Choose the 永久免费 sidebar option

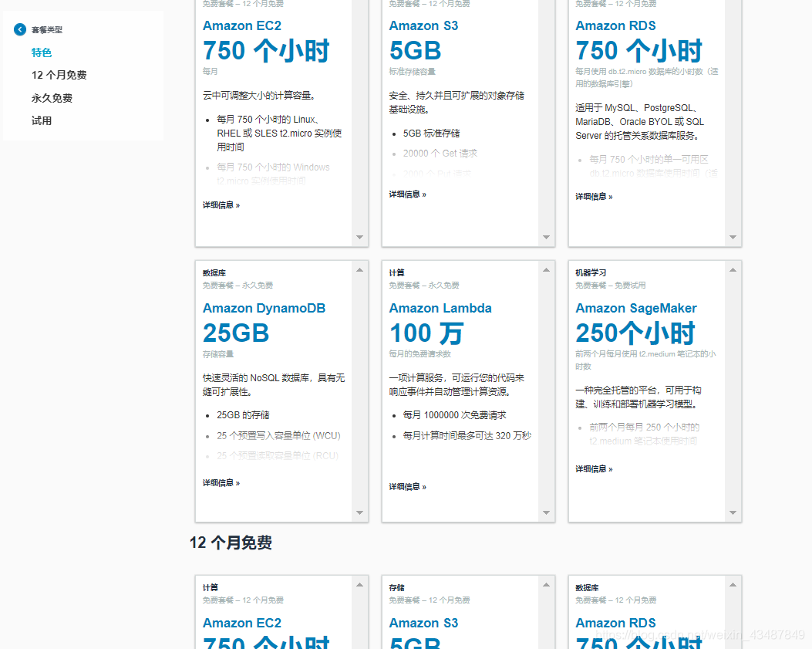[x=52, y=98]
